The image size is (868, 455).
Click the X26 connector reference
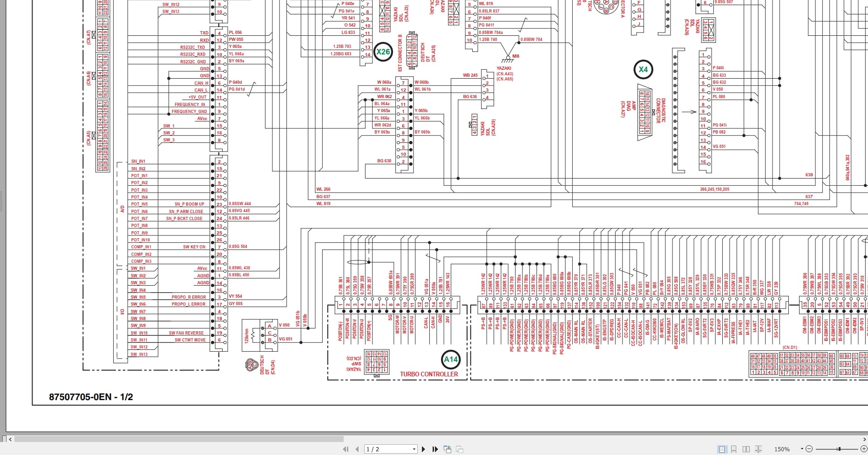pos(383,52)
